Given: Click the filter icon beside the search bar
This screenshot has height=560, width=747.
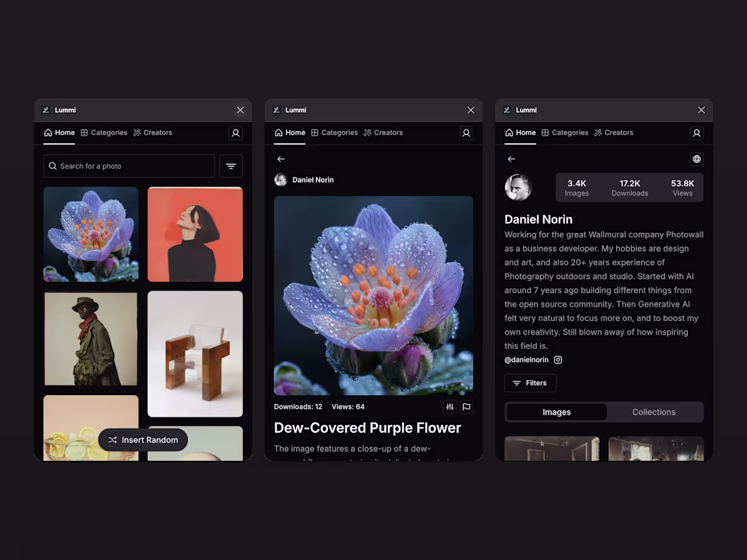Looking at the screenshot, I should (231, 166).
